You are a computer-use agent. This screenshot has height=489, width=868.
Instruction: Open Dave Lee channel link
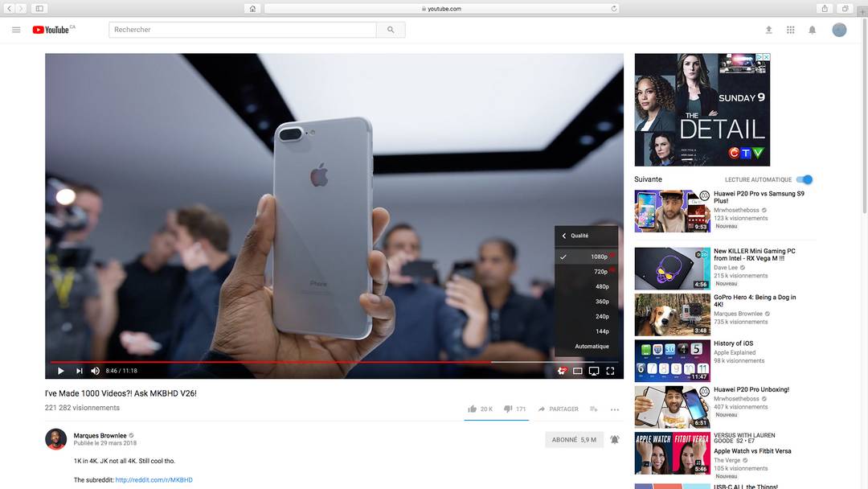[726, 268]
